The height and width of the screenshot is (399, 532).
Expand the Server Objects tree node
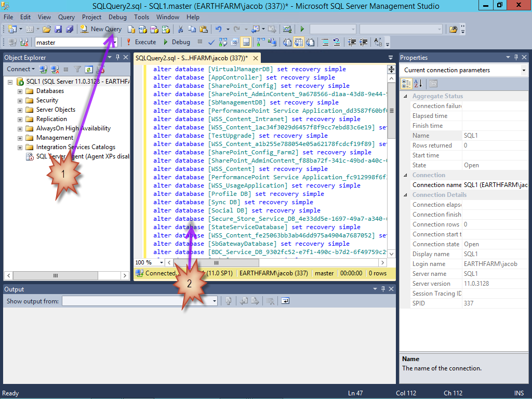pyautogui.click(x=20, y=110)
